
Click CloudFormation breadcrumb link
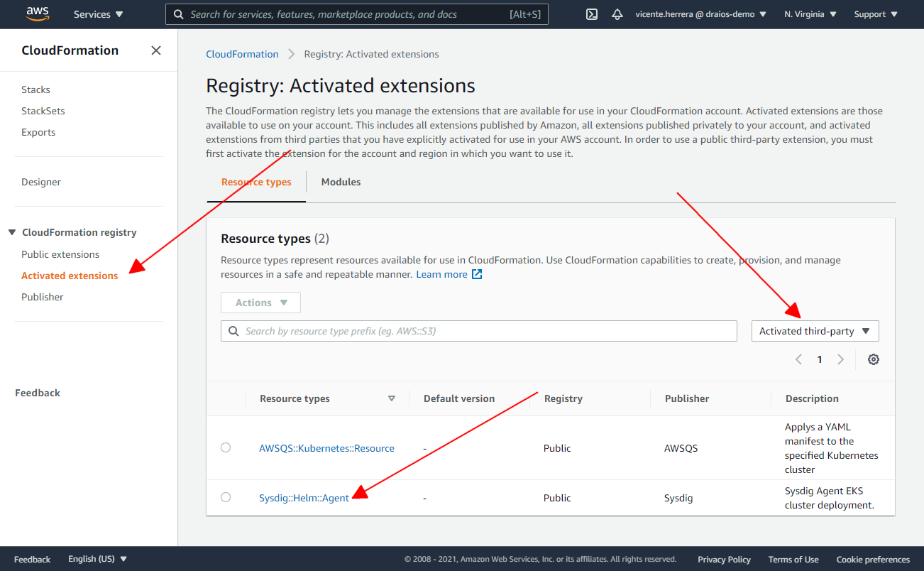(x=242, y=54)
